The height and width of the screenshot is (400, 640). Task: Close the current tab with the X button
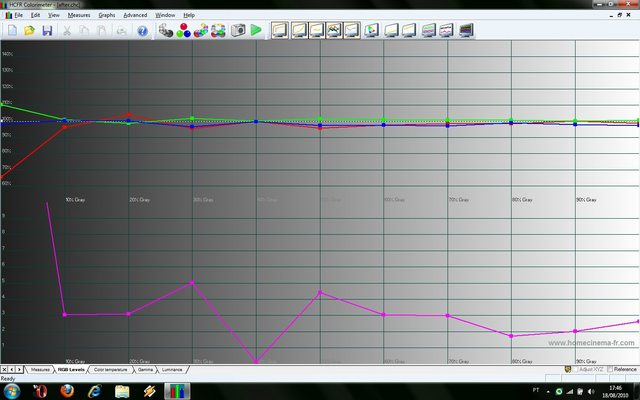point(4,369)
